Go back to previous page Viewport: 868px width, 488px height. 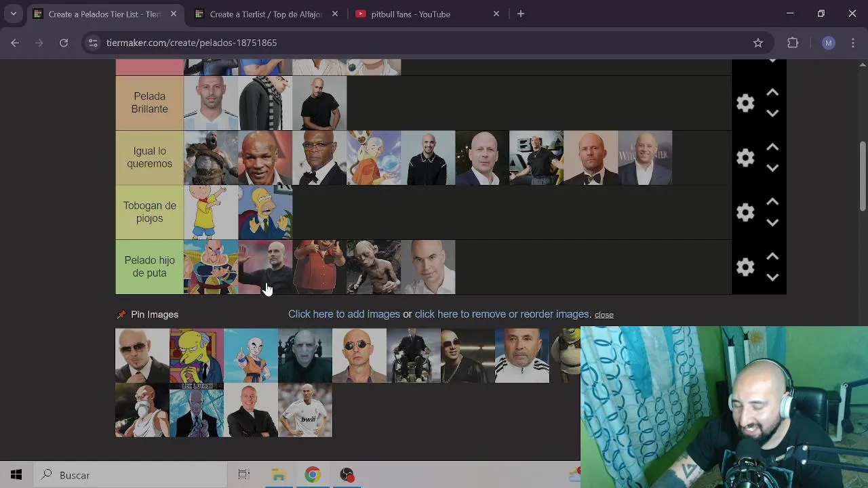15,43
